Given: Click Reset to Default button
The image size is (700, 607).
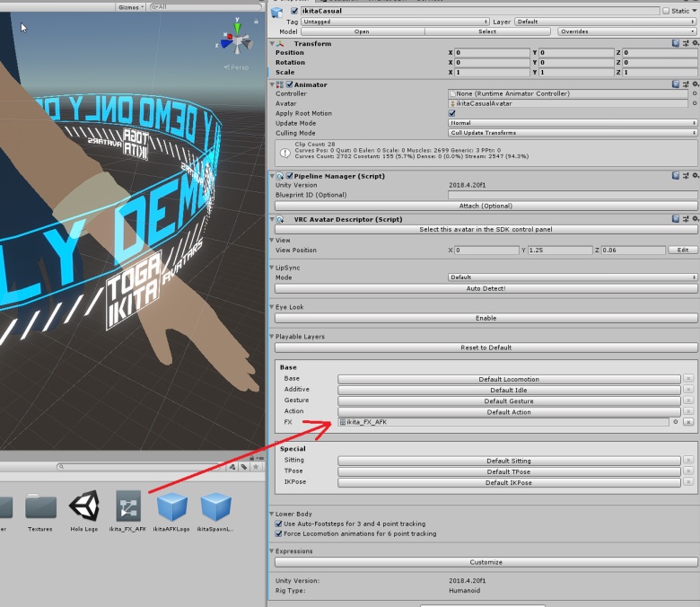Looking at the screenshot, I should click(x=486, y=347).
